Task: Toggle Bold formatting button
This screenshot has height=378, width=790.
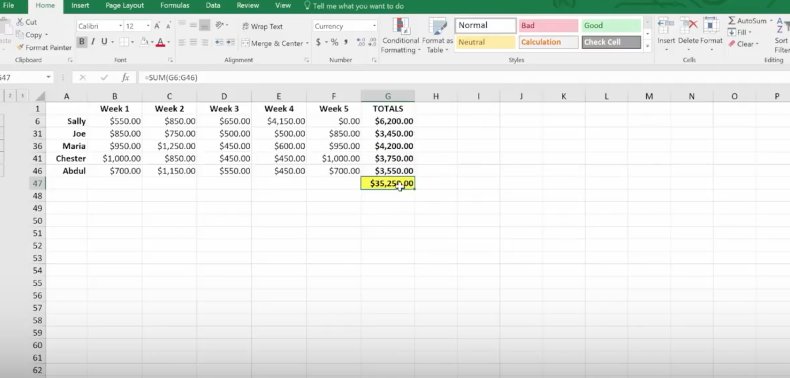Action: coord(82,42)
